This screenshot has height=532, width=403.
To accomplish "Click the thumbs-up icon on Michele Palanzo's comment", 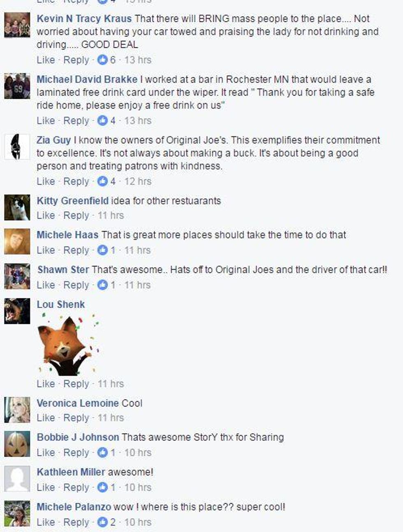I will (102, 523).
